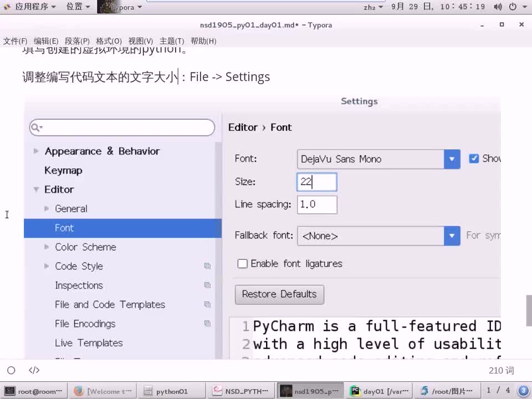Click the icon beside File and Code Templates

click(207, 304)
